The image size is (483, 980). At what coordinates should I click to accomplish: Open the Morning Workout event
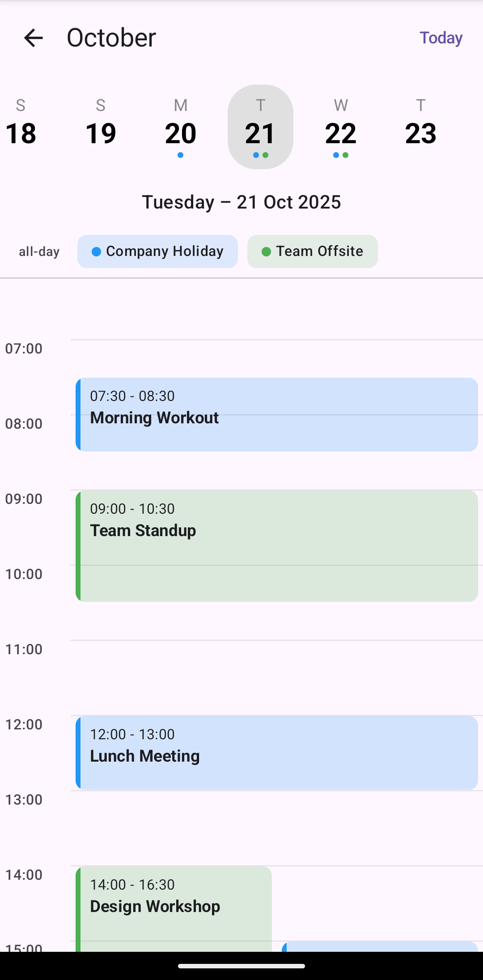coord(276,414)
